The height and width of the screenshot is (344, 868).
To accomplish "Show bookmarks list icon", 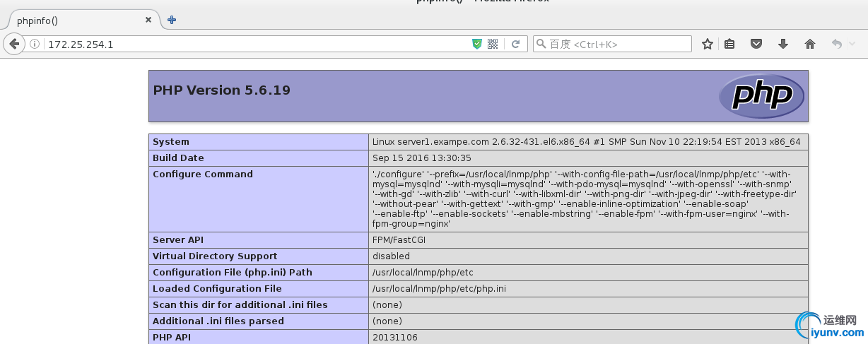I will pyautogui.click(x=729, y=44).
